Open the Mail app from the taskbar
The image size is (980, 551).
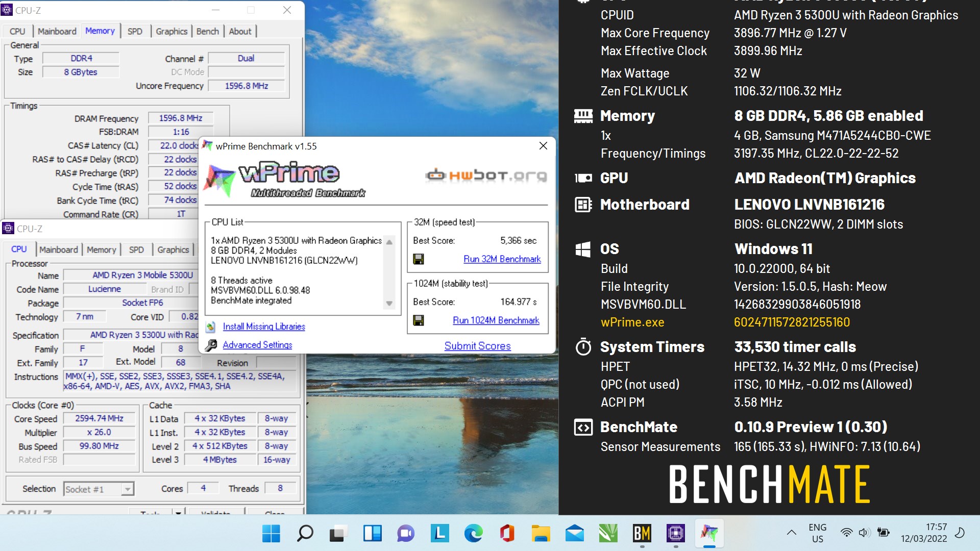pyautogui.click(x=574, y=534)
